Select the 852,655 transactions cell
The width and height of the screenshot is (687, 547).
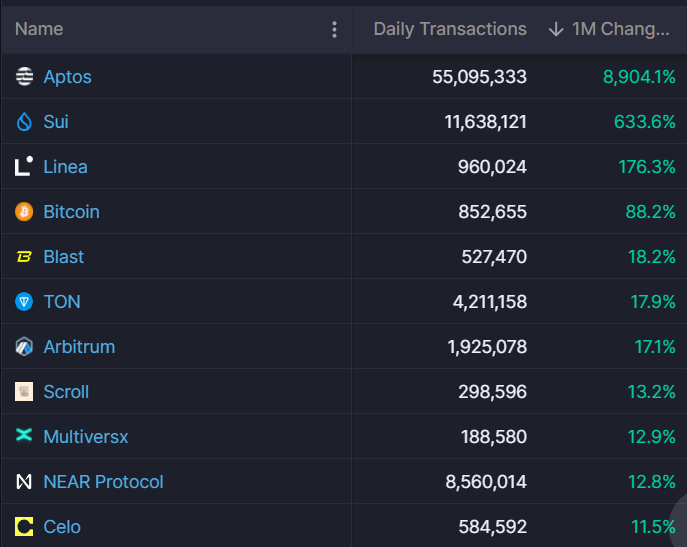coord(492,212)
